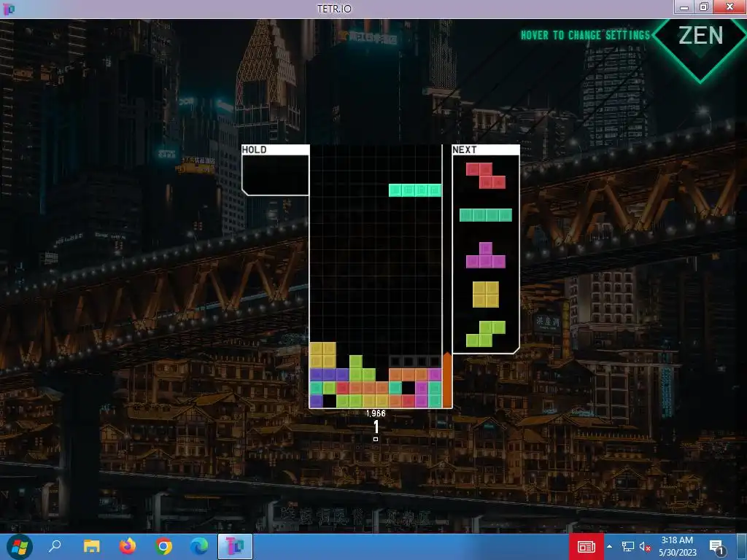Image resolution: width=747 pixels, height=560 pixels.
Task: Click the NEXT panel header label
Action: point(465,150)
